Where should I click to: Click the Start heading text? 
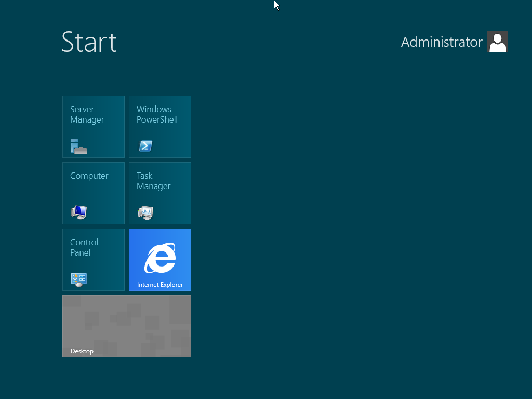pos(89,43)
